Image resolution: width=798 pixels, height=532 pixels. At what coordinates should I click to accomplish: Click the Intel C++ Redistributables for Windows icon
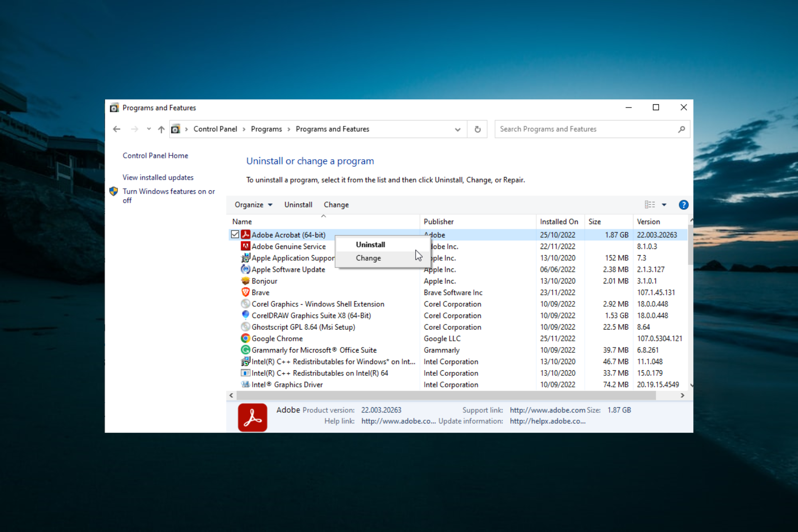(246, 362)
